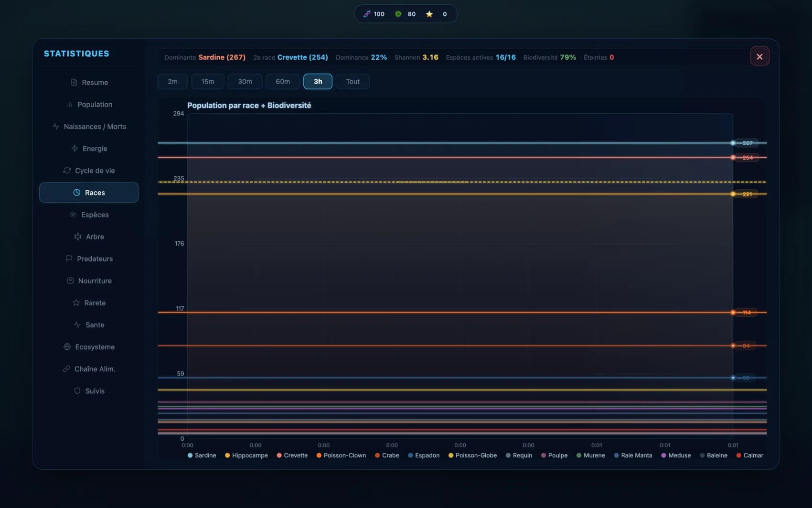Close the Statistiques panel
Image resolution: width=812 pixels, height=508 pixels.
(759, 56)
